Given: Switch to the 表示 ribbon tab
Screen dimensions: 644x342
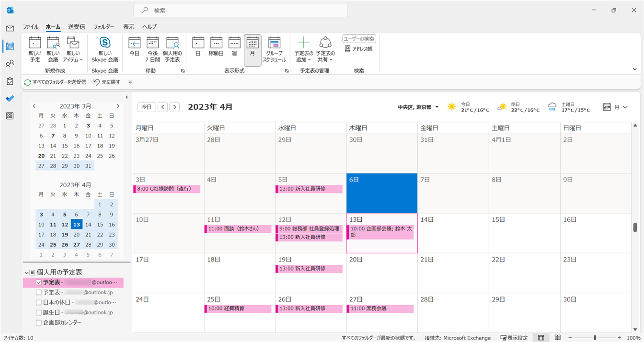Looking at the screenshot, I should pos(128,27).
